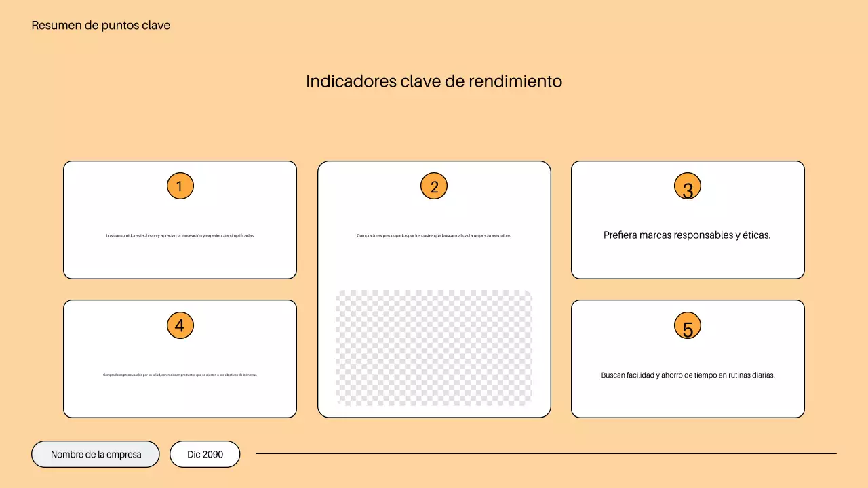Click the text about time-saving routines in card 5
This screenshot has width=868, height=488.
(x=688, y=375)
